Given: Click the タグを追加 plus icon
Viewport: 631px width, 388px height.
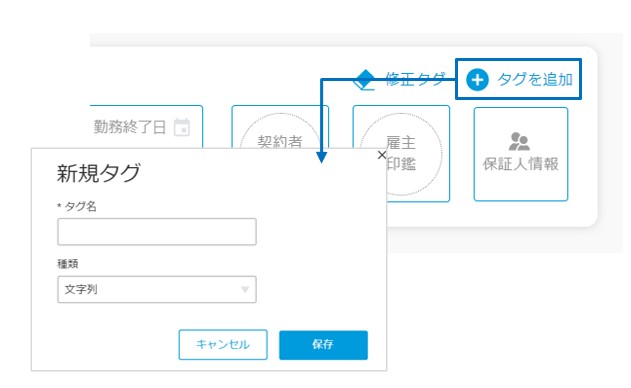Looking at the screenshot, I should [477, 79].
